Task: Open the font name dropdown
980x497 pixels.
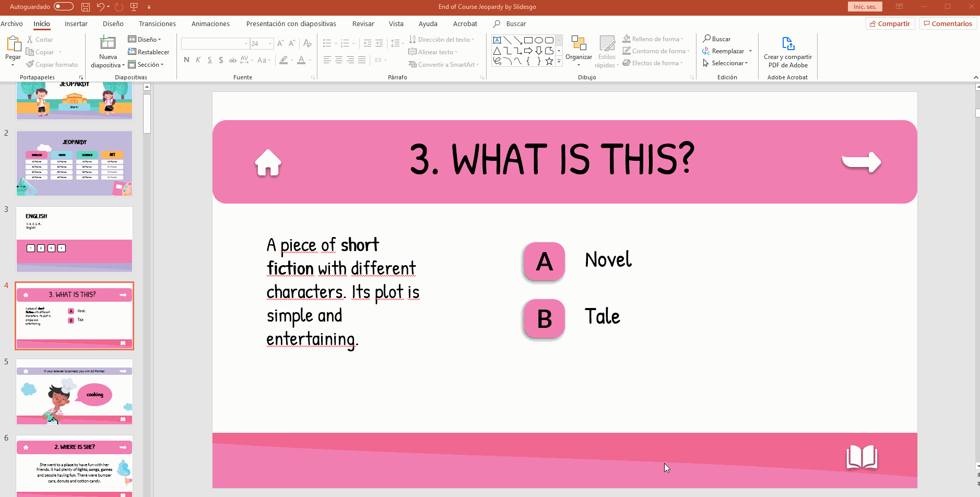Action: [246, 43]
